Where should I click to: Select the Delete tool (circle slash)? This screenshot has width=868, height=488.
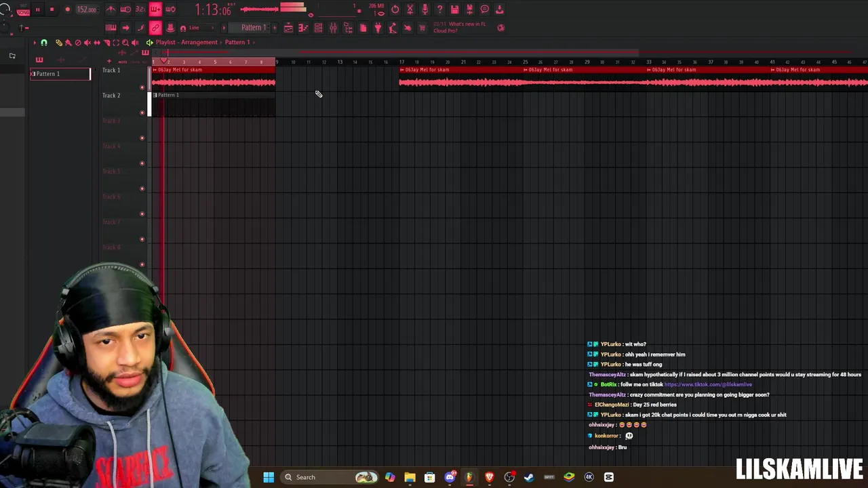(x=77, y=43)
